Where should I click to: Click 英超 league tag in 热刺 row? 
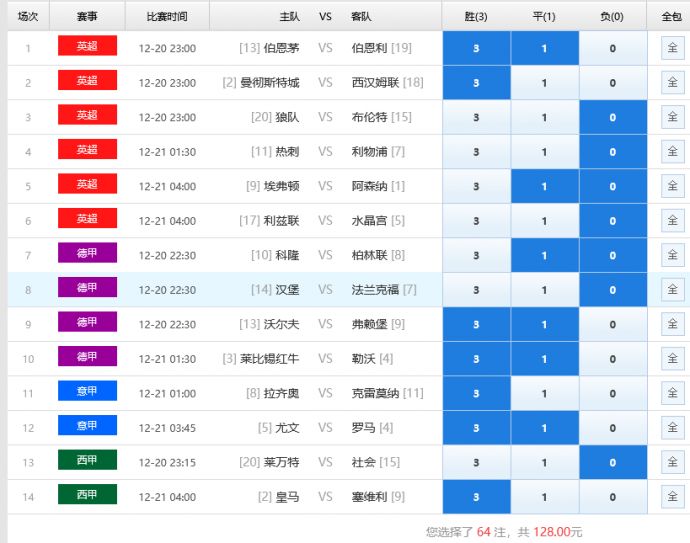coord(87,150)
